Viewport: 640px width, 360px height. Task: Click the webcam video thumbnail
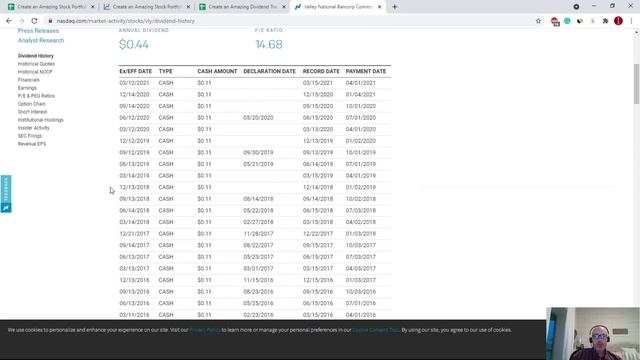[593, 333]
